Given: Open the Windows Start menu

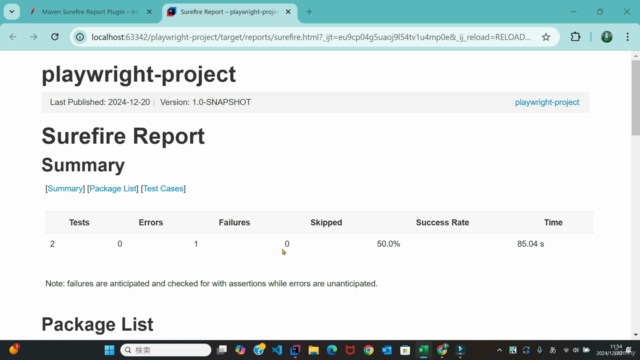Looking at the screenshot, I should pos(109,350).
